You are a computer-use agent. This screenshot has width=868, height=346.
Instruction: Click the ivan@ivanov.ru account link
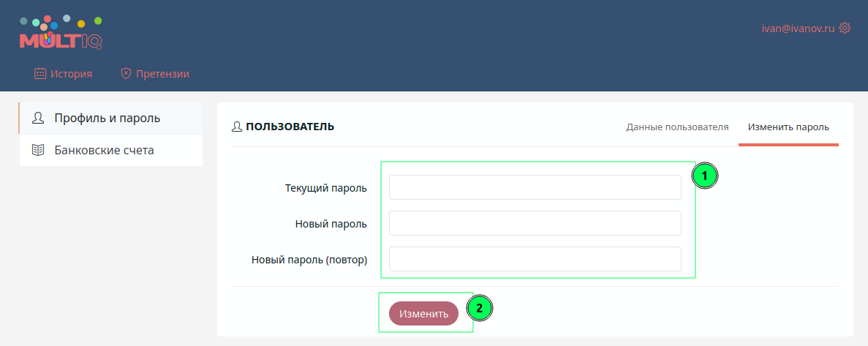pos(798,28)
